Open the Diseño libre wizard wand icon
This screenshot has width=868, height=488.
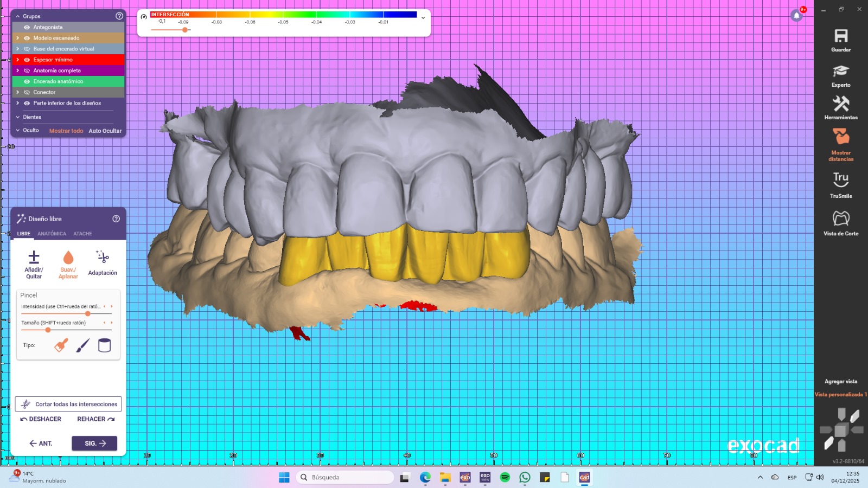(21, 219)
